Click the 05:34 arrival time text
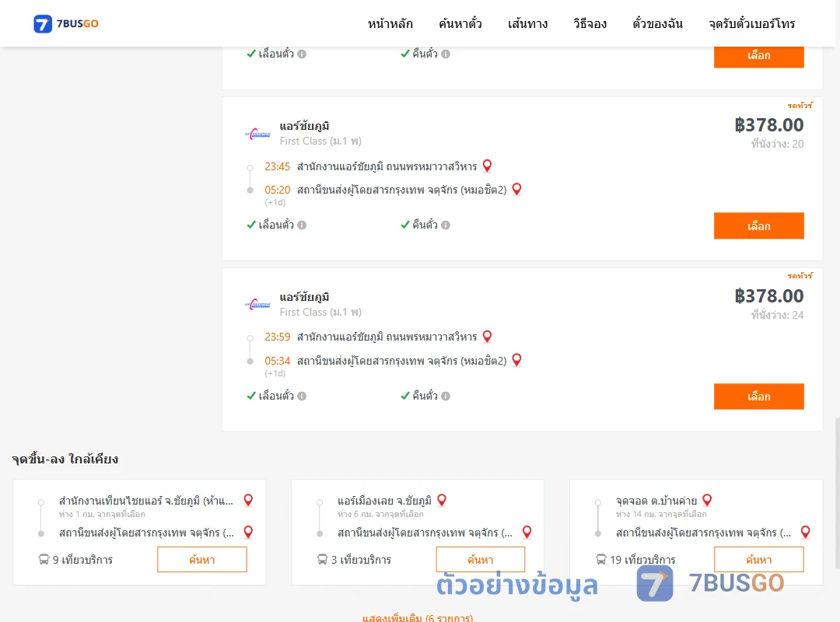Viewport: 840px width, 622px height. point(277,361)
